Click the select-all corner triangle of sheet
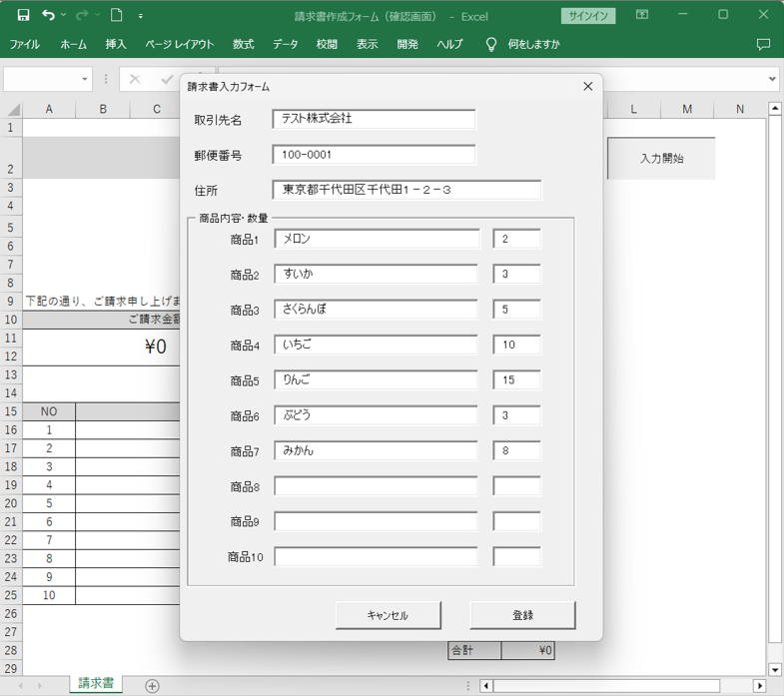Image resolution: width=784 pixels, height=696 pixels. [12, 110]
